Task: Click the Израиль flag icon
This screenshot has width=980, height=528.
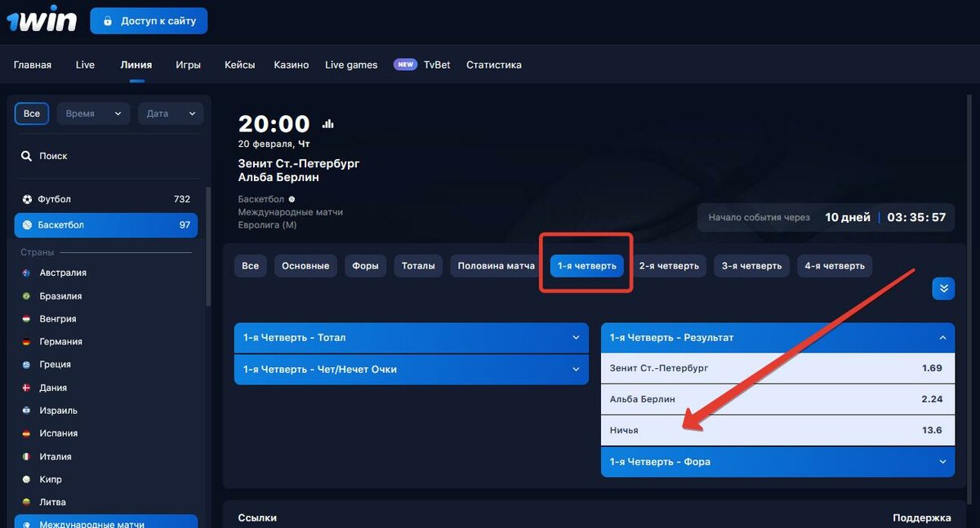Action: (x=27, y=410)
